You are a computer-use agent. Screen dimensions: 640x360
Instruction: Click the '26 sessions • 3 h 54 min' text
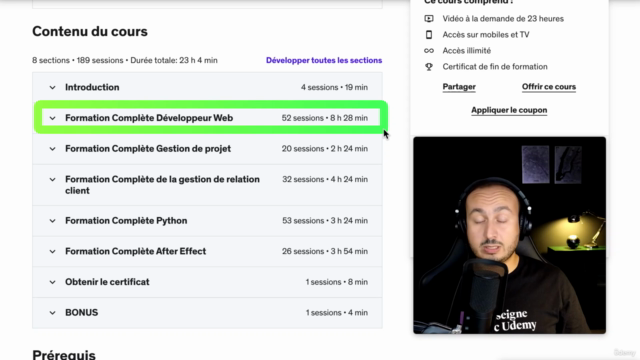(x=325, y=251)
